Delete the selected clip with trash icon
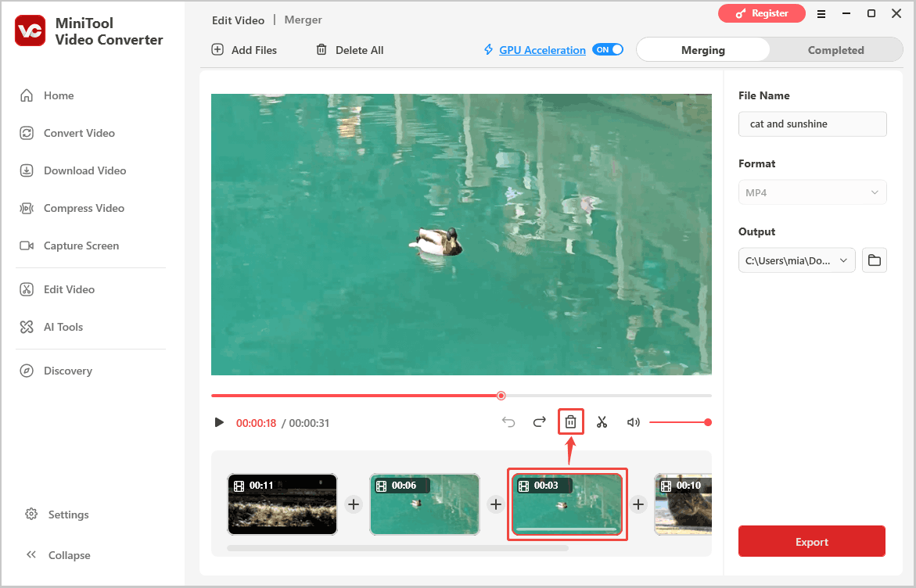This screenshot has width=916, height=588. click(x=571, y=421)
